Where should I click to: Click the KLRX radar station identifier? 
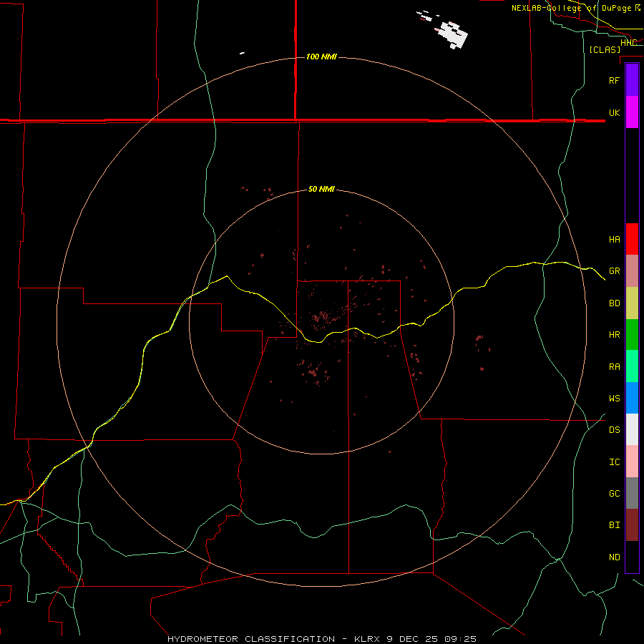(x=367, y=639)
